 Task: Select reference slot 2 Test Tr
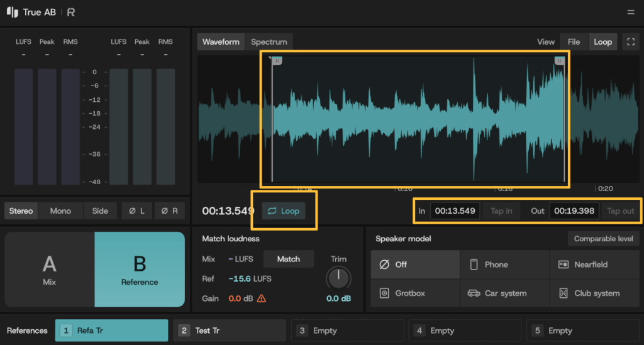pos(230,331)
